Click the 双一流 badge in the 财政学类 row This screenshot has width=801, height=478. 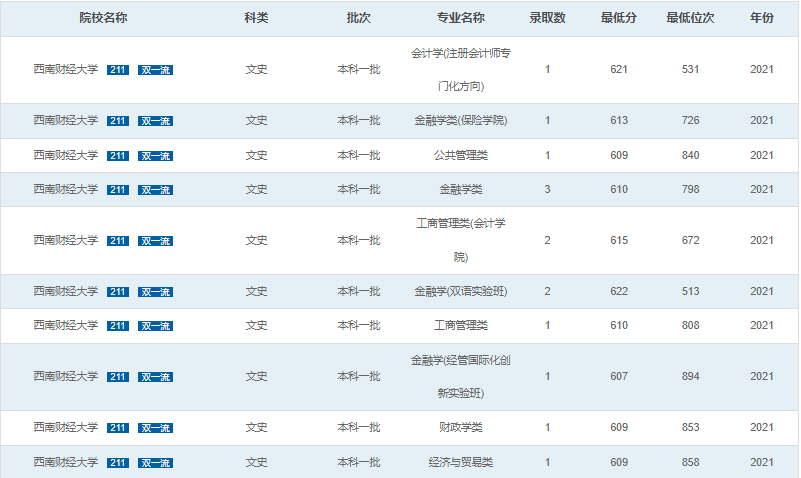point(155,428)
